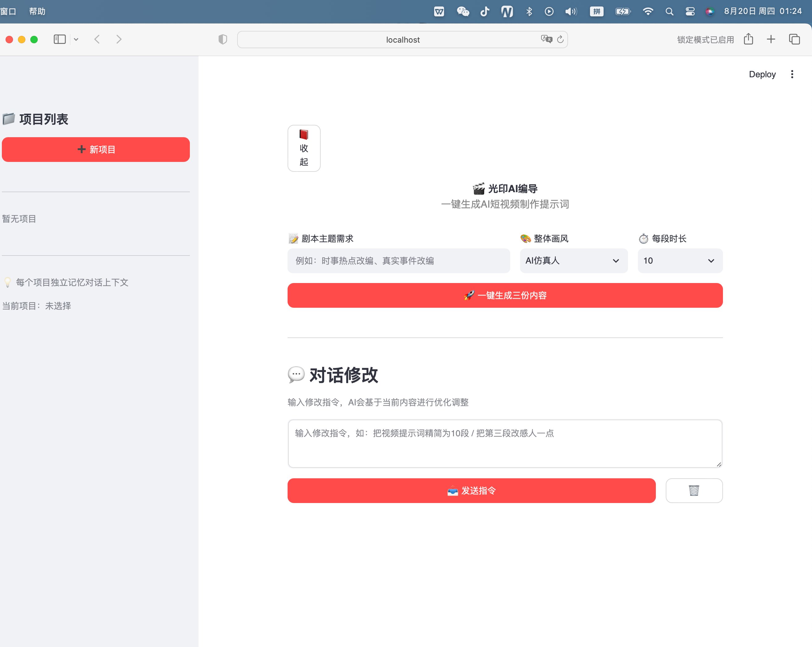Screen dimensions: 812x647
Task: Click the volume icon in the menu bar
Action: point(571,12)
